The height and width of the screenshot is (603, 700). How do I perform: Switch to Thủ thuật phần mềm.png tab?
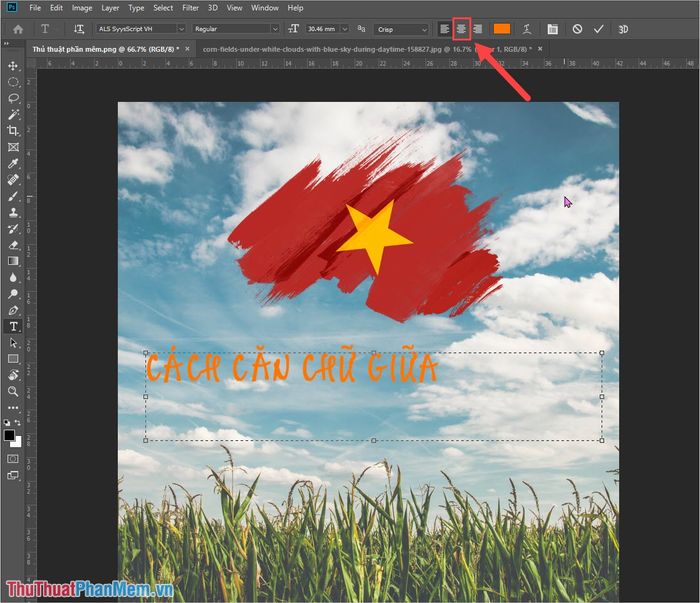click(x=105, y=49)
